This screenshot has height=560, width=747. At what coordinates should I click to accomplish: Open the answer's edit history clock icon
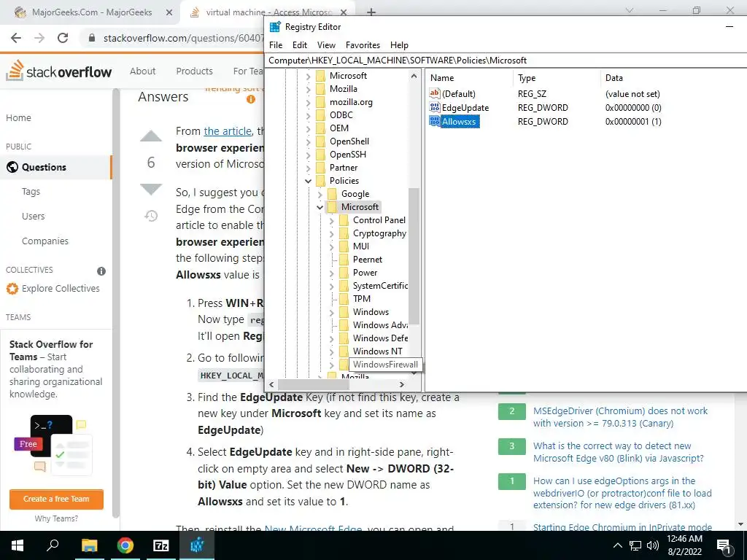[151, 216]
